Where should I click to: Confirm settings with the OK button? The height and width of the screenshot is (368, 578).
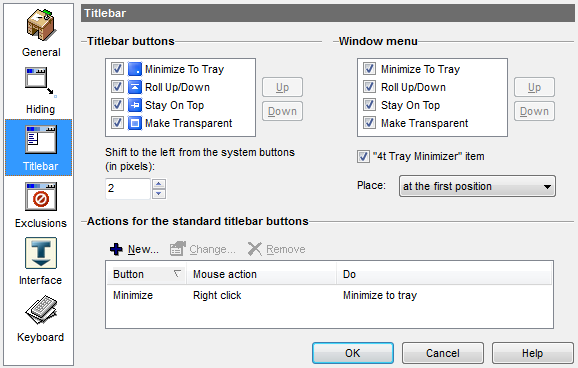pyautogui.click(x=353, y=353)
